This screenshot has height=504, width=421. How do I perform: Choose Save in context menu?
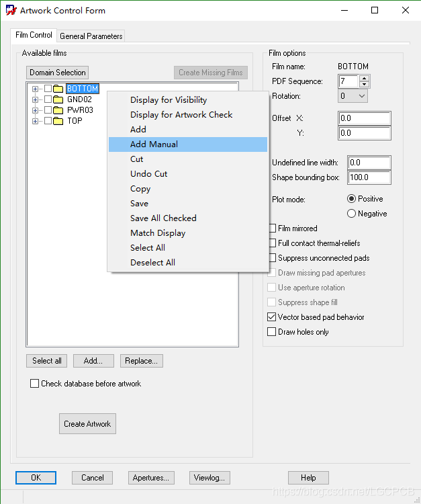point(188,204)
